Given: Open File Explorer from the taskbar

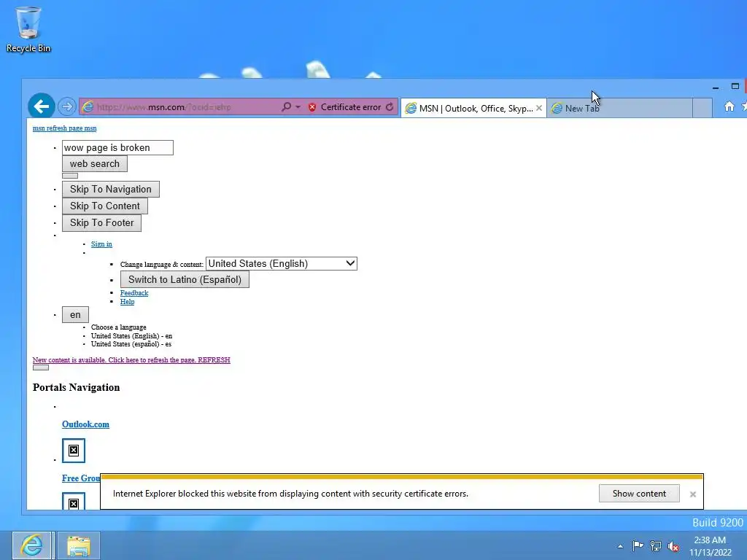Looking at the screenshot, I should click(x=79, y=545).
